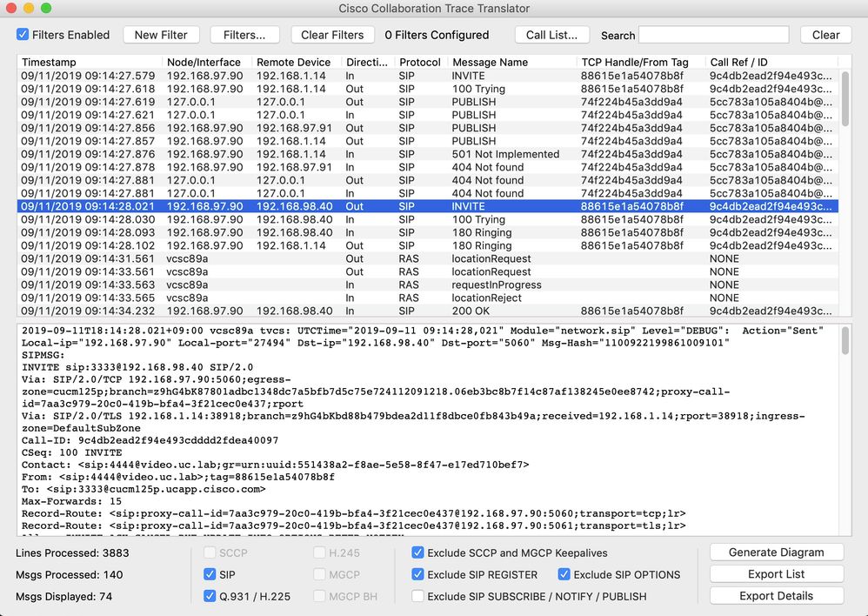Sort by the Direction column header
The width and height of the screenshot is (868, 616).
[x=368, y=62]
